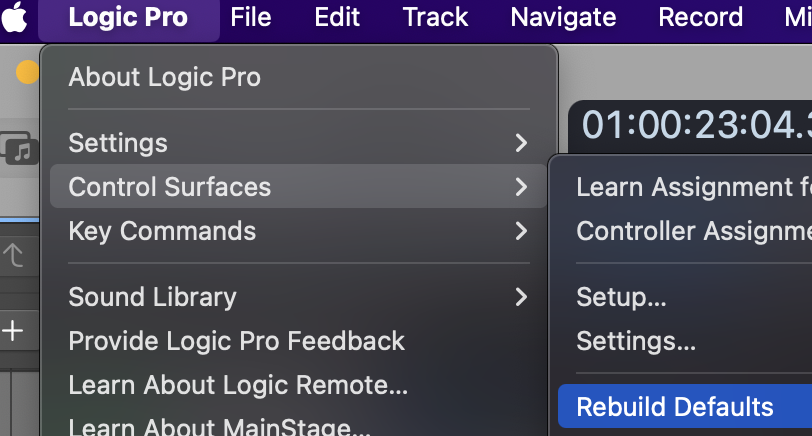Click the timecode display 01:00:23:04

(695, 125)
